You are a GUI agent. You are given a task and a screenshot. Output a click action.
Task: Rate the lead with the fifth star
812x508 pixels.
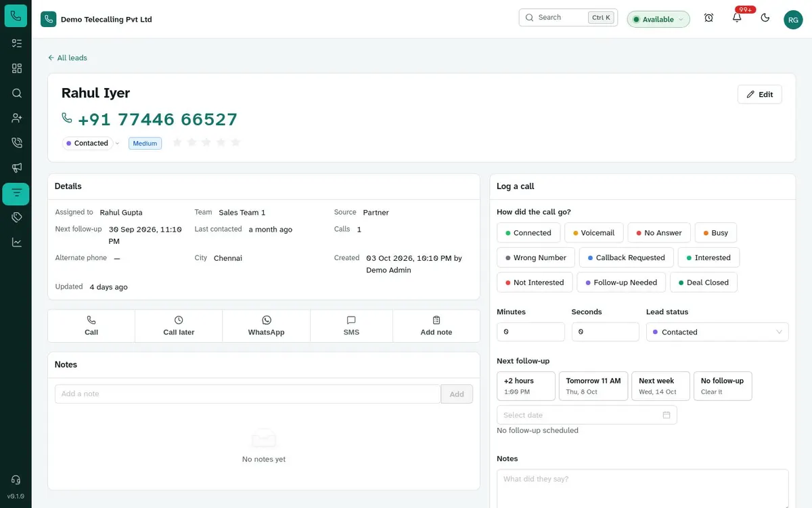coord(235,142)
